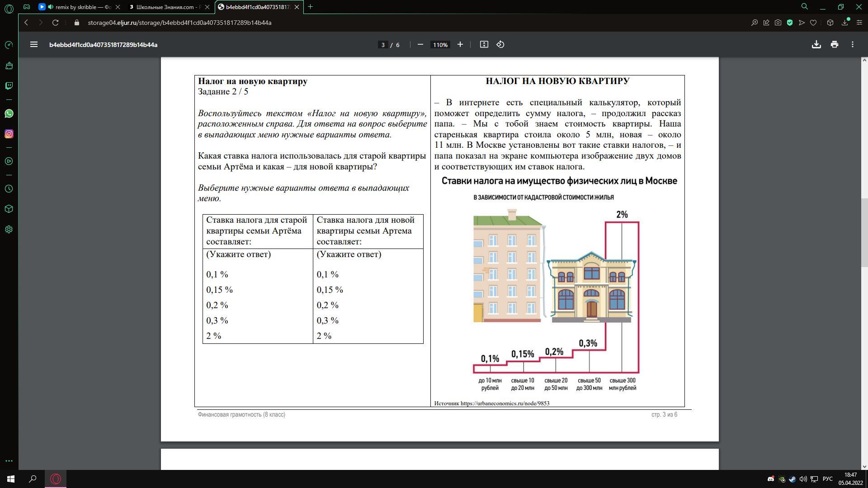
Task: Toggle the PDF sidebar hamburger menu
Action: click(x=34, y=44)
